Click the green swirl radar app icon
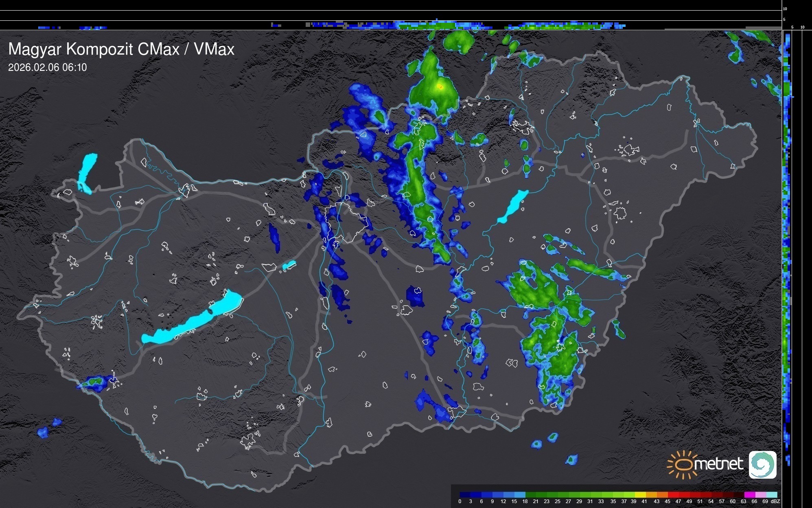812x508 pixels. click(x=762, y=465)
